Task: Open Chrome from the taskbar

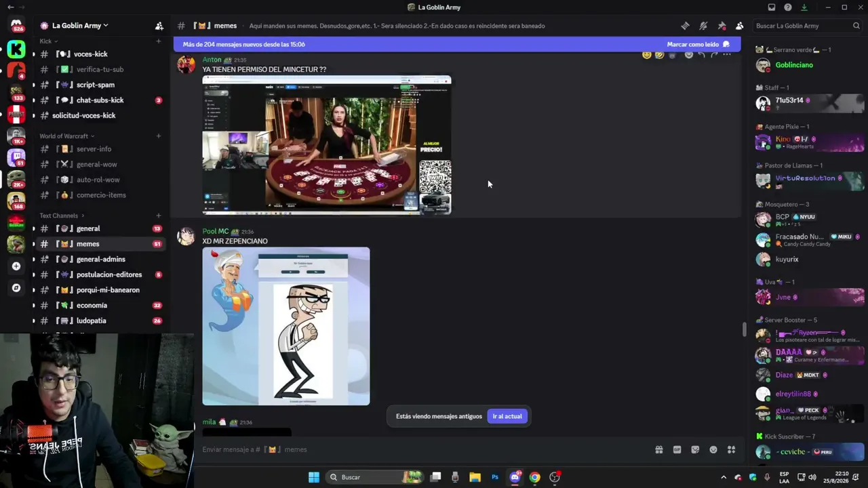Action: 535,477
